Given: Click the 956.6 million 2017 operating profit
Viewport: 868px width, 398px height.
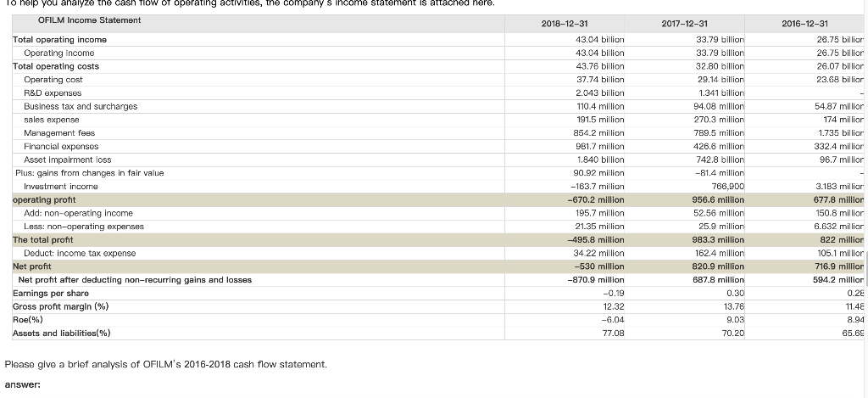Looking at the screenshot, I should pyautogui.click(x=719, y=199).
